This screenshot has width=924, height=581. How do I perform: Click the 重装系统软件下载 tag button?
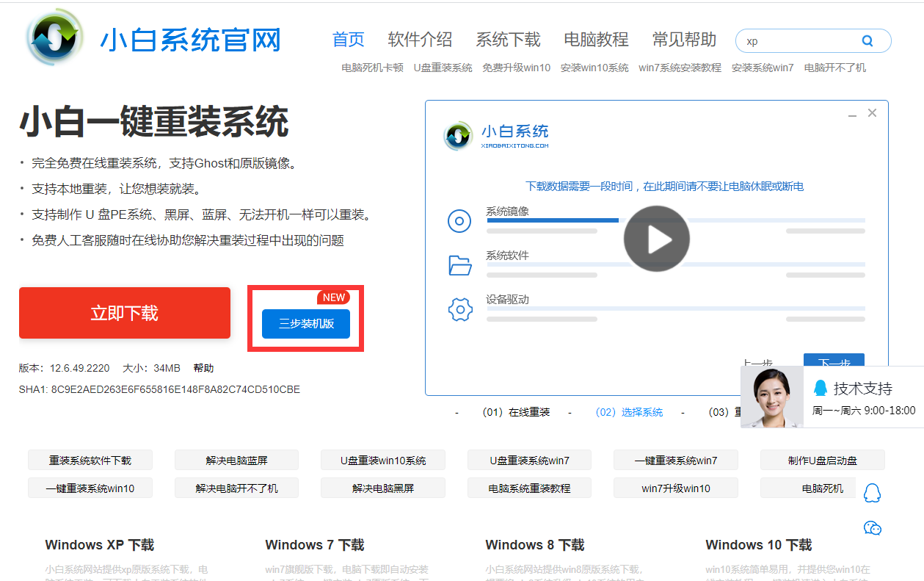pos(90,461)
